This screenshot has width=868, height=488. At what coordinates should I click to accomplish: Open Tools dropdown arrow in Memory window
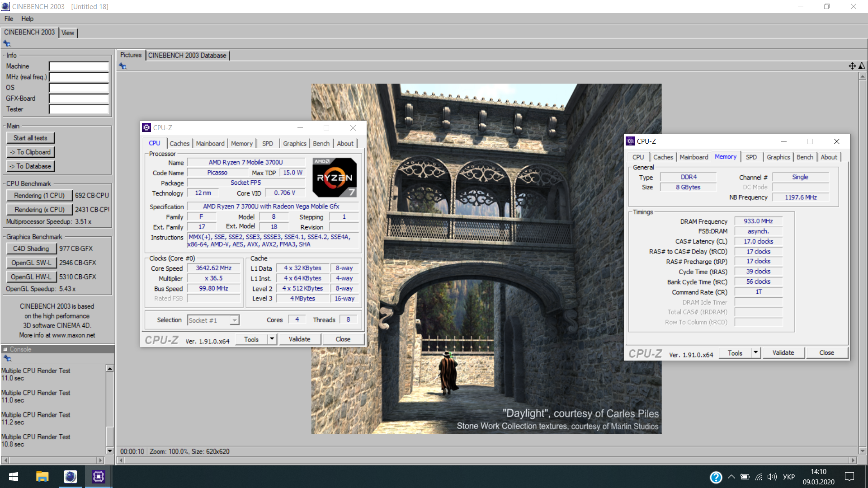[x=755, y=352]
